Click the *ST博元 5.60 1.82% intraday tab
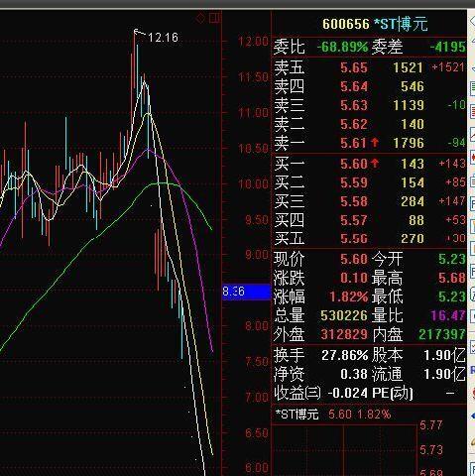475x476 pixels. 333,415
